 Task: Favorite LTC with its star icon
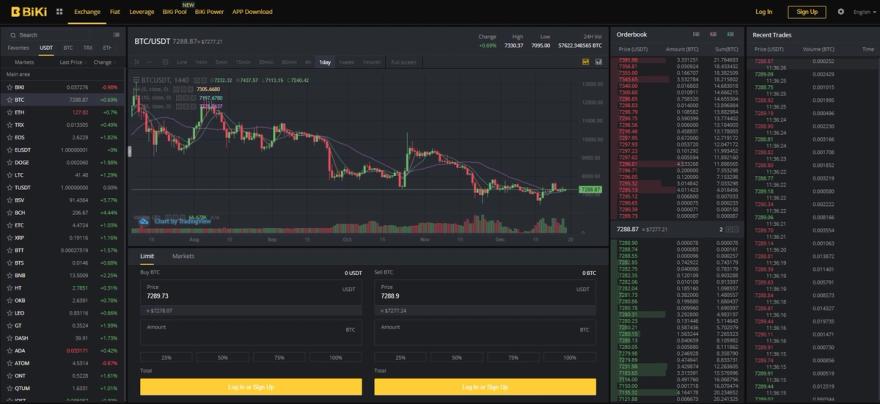click(10, 175)
